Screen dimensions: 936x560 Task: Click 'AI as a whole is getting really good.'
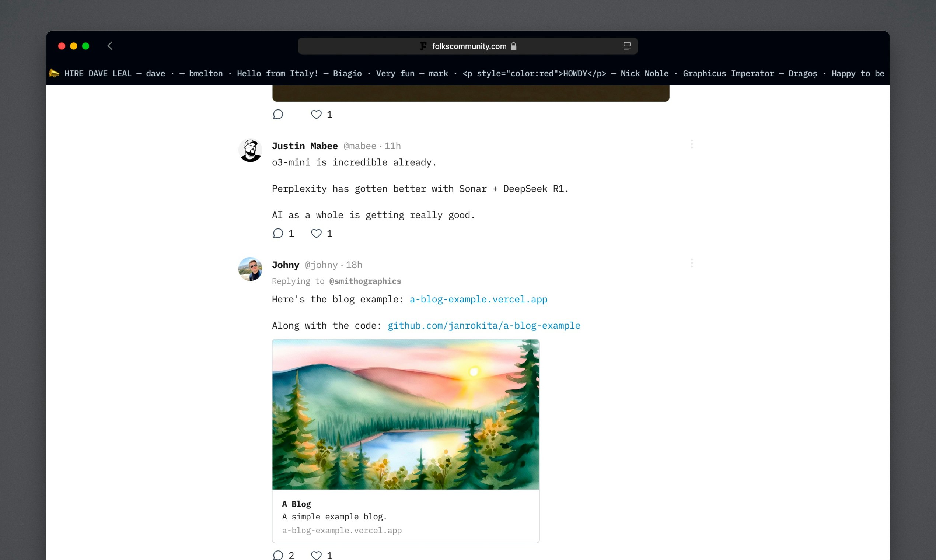pyautogui.click(x=374, y=215)
